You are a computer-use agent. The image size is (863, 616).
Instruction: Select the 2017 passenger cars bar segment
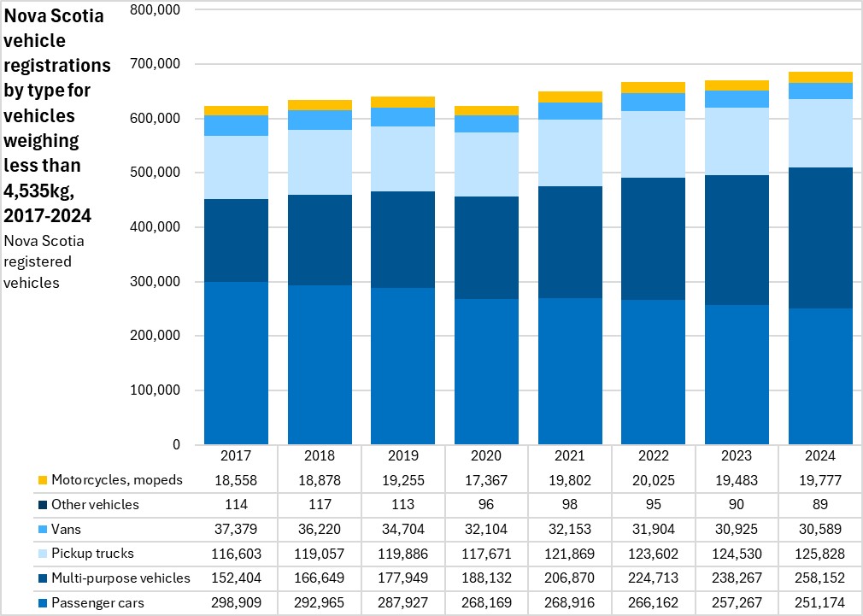pyautogui.click(x=236, y=363)
